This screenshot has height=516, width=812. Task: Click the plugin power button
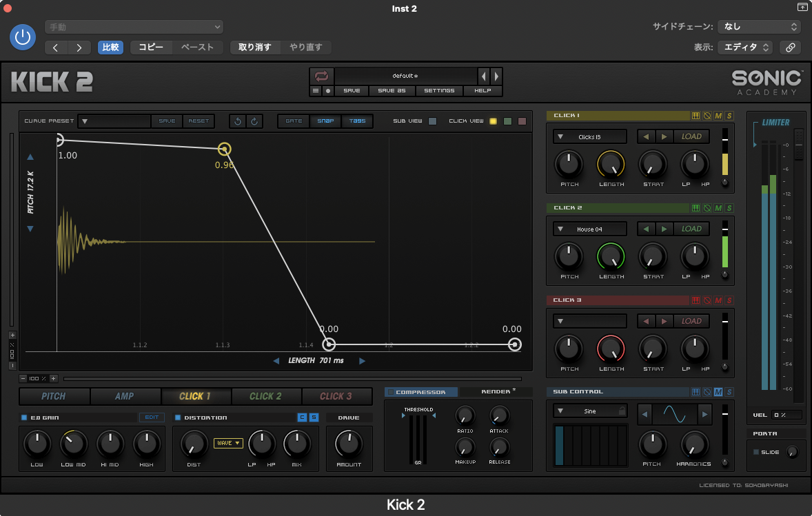(x=23, y=37)
